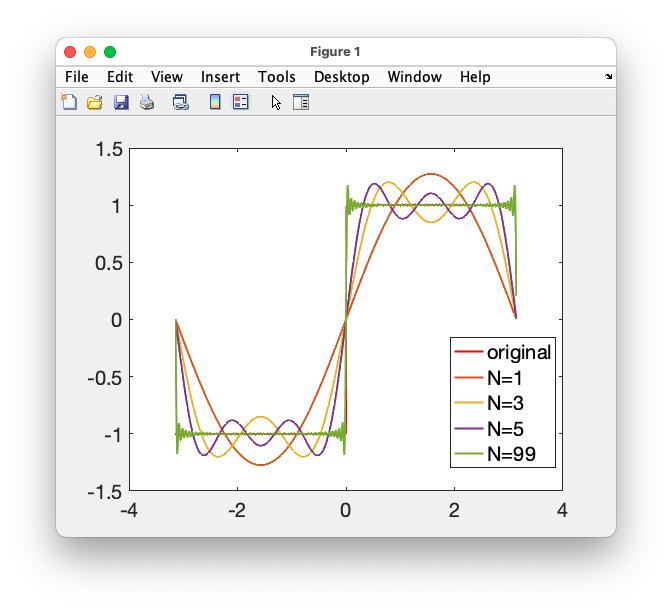Viewport: 672px width, 611px height.
Task: Minimize the Figure 1 window
Action: [90, 52]
